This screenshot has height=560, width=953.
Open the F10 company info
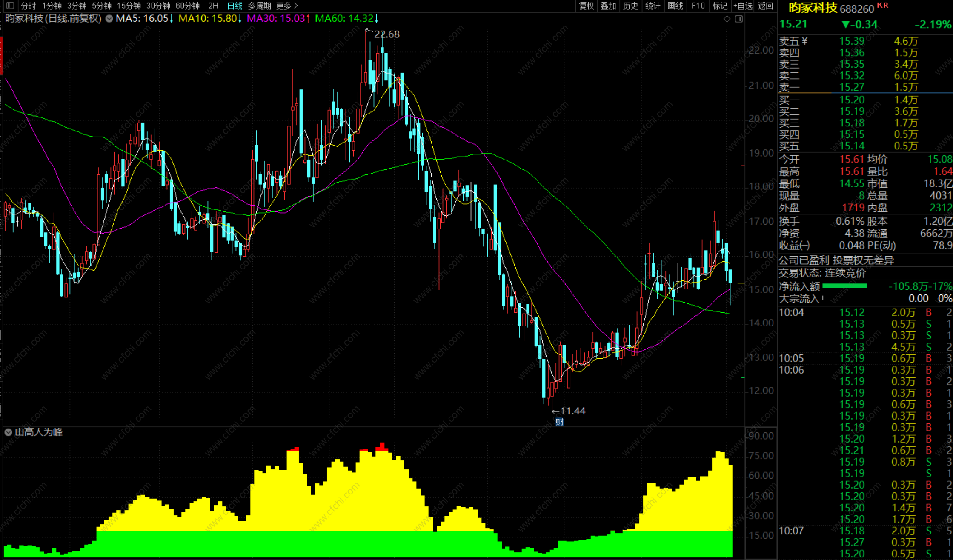tap(698, 6)
